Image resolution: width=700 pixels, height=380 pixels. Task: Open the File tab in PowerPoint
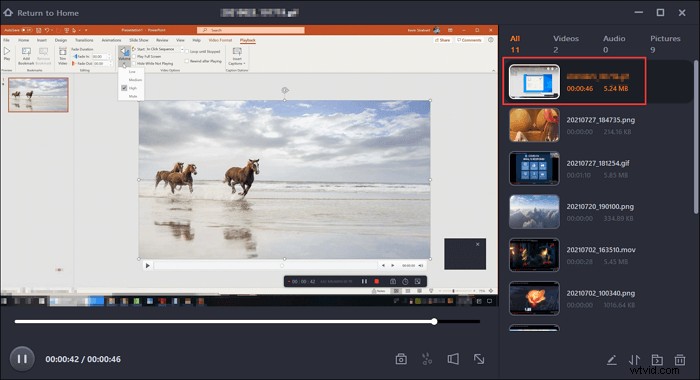pyautogui.click(x=6, y=40)
